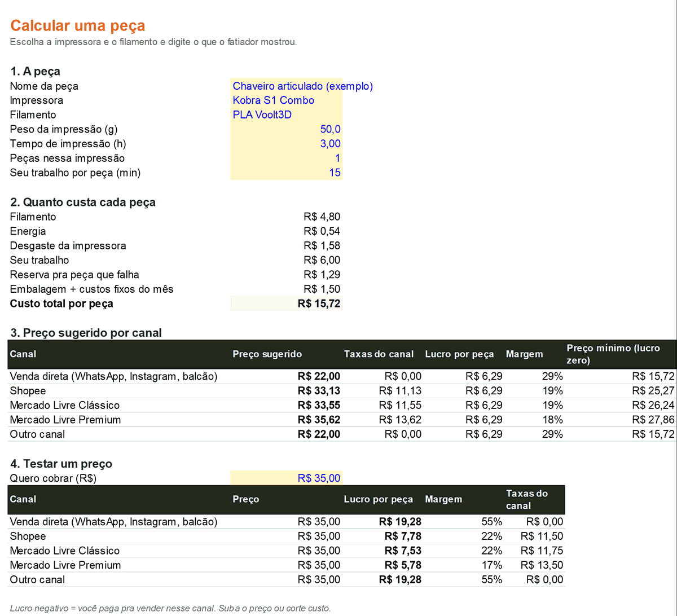Click the 'Tempo de impressão (h)' label

[x=68, y=144]
